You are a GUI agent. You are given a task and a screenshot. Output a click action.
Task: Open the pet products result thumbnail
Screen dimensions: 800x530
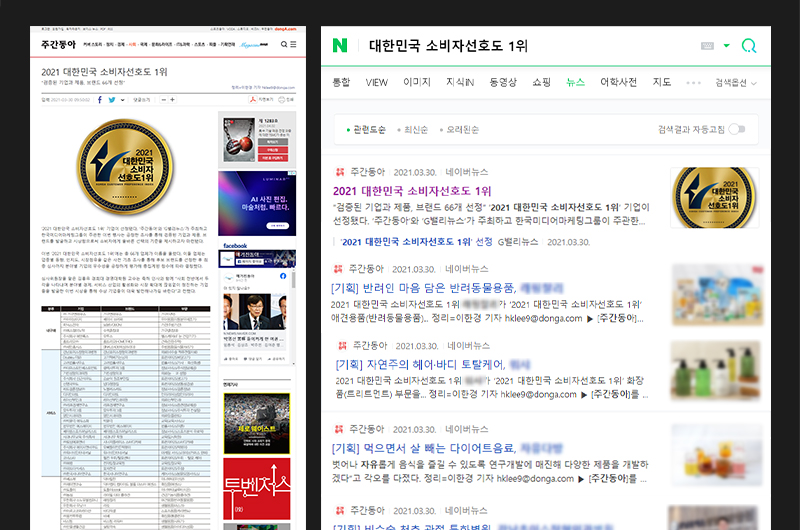[717, 294]
